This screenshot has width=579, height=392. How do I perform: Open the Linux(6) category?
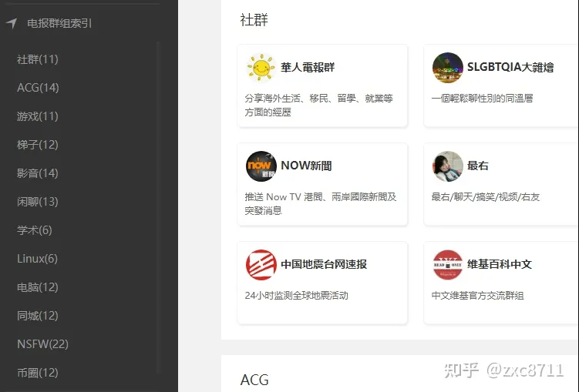37,259
